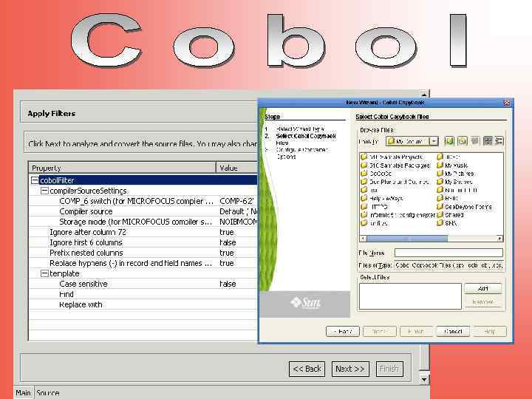Select the cobolFilter row
532x399 pixels.
[143, 180]
